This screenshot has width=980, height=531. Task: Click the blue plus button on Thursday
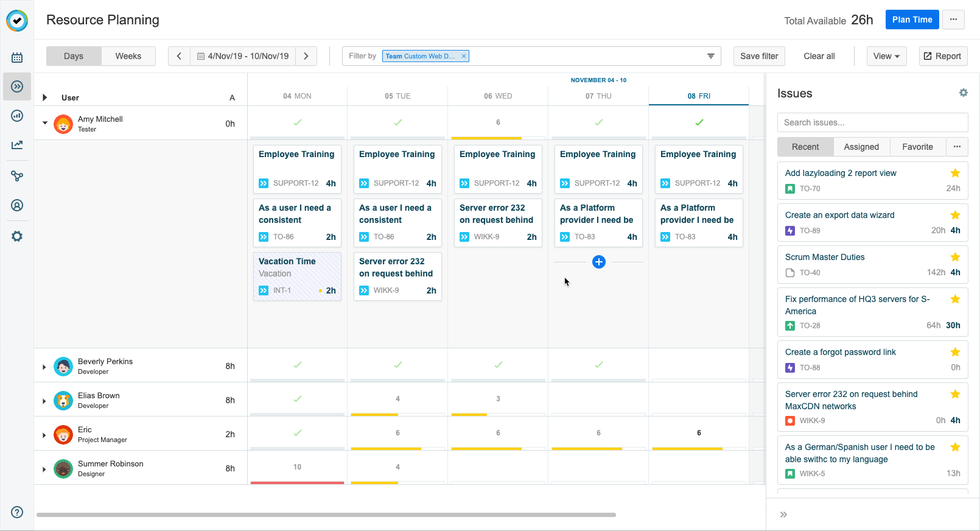pos(599,262)
